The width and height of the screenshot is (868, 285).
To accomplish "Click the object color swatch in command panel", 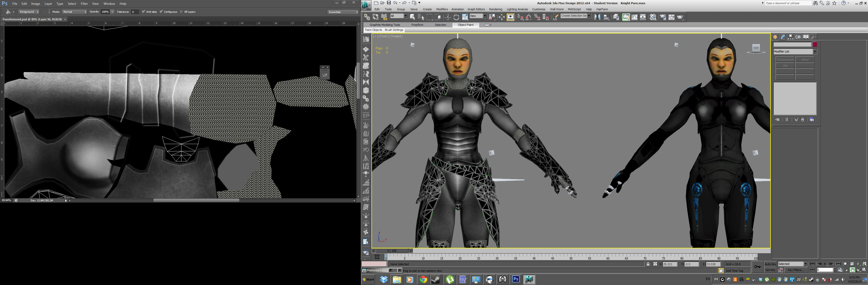I will click(x=815, y=44).
